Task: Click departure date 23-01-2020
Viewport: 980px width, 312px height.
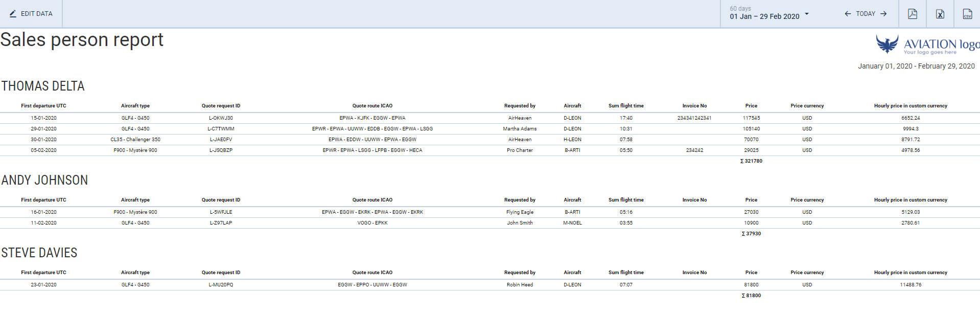Action: [43, 285]
